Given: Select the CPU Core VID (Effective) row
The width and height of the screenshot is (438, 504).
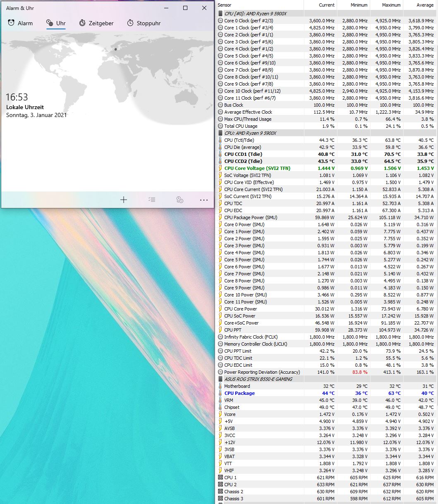Looking at the screenshot, I should 327,182.
